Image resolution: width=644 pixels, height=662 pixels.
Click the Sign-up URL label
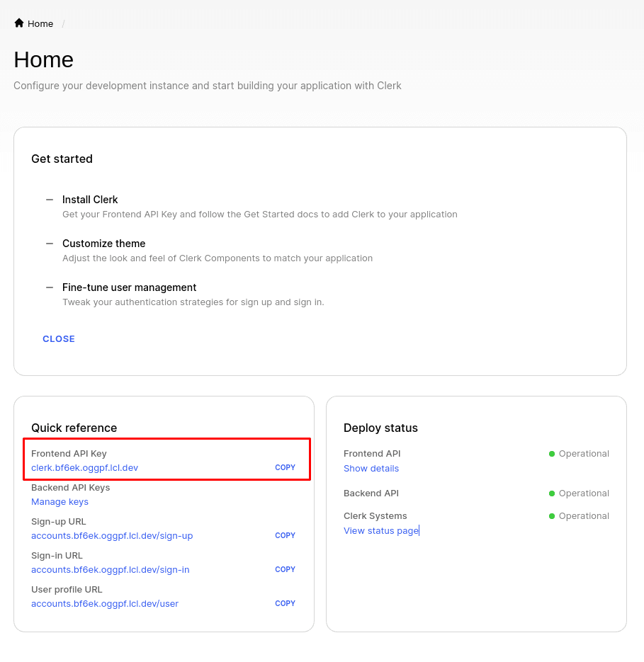click(58, 521)
